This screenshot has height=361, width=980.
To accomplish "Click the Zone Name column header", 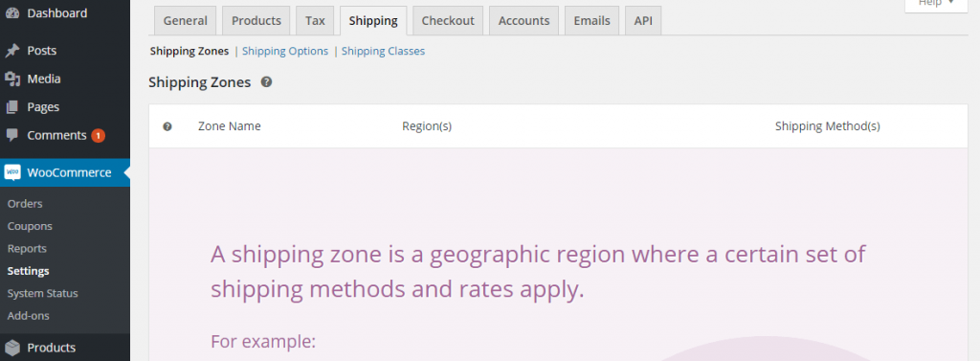I will (230, 126).
